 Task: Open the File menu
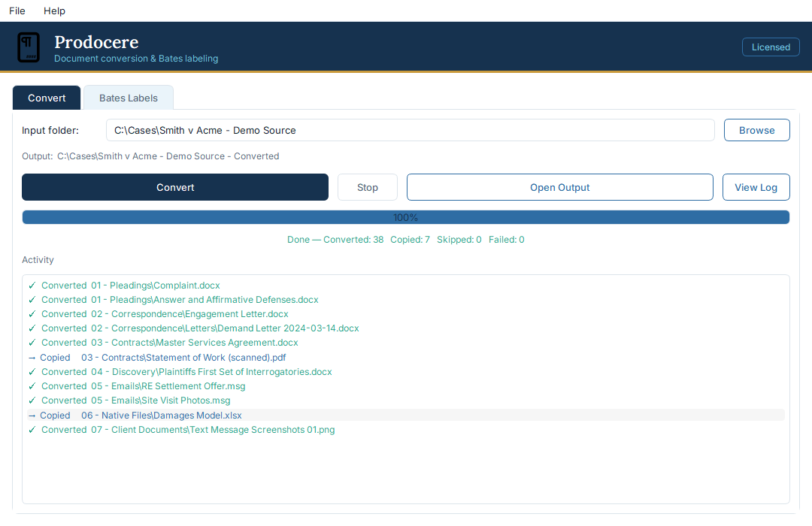click(17, 11)
